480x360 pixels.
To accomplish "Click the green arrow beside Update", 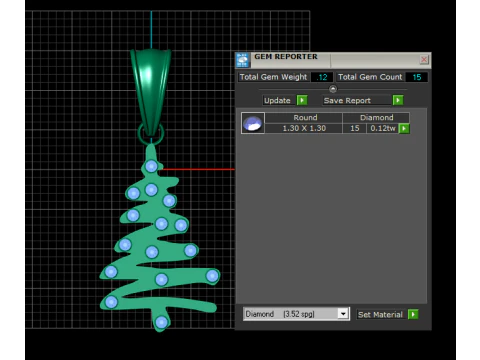I will 302,100.
